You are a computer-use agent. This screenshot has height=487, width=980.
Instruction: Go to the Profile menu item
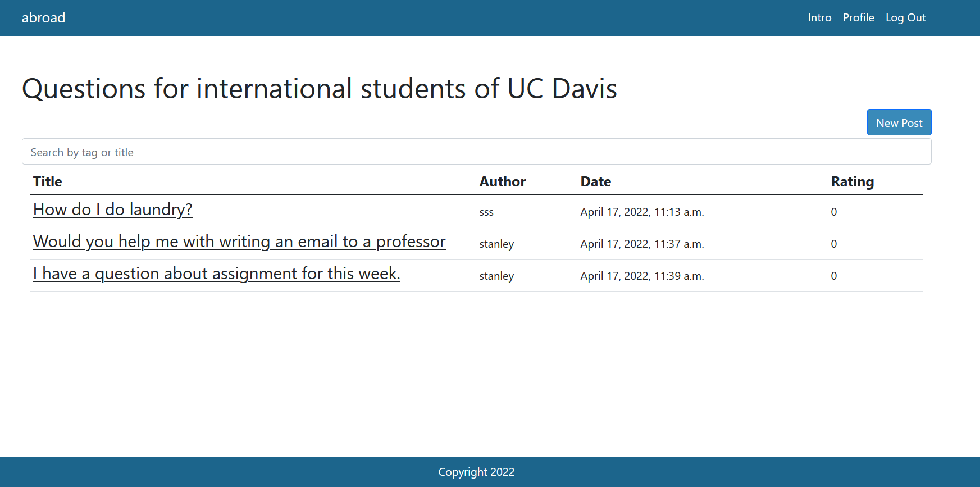click(858, 17)
